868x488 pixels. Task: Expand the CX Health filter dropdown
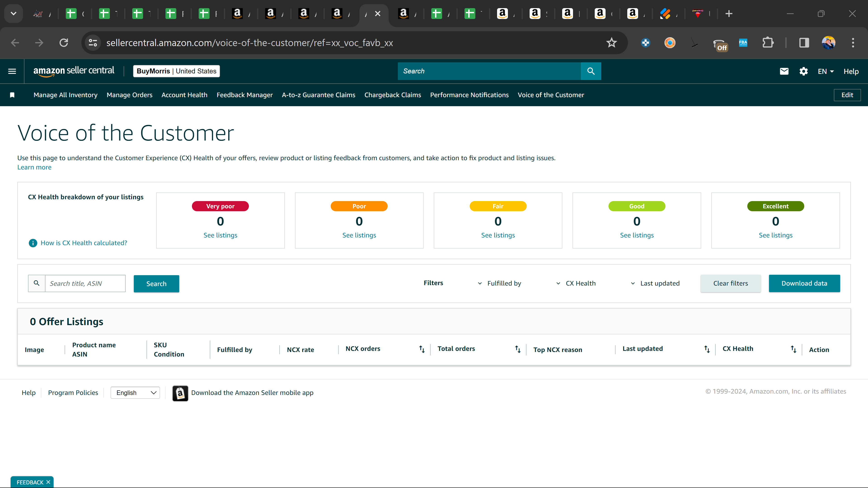point(576,283)
